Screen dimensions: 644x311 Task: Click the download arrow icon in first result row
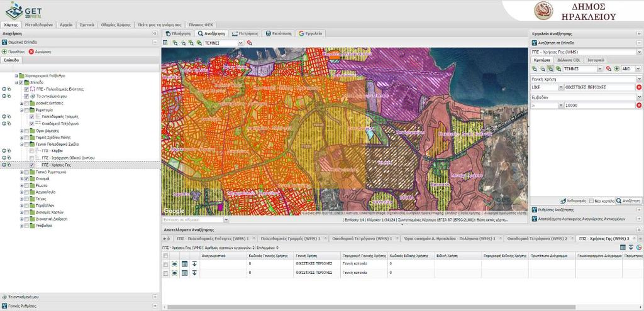194,263
